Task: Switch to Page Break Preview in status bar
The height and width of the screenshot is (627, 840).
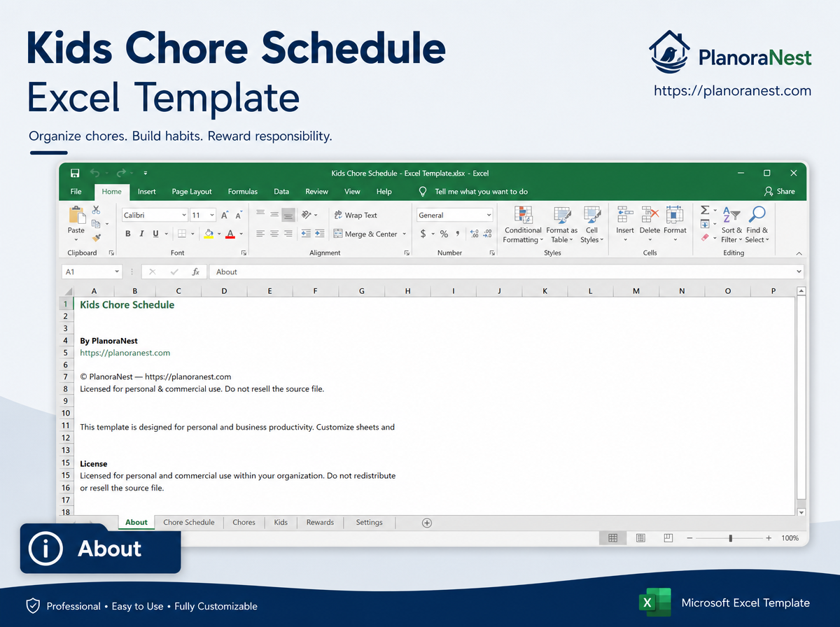Action: [x=668, y=538]
